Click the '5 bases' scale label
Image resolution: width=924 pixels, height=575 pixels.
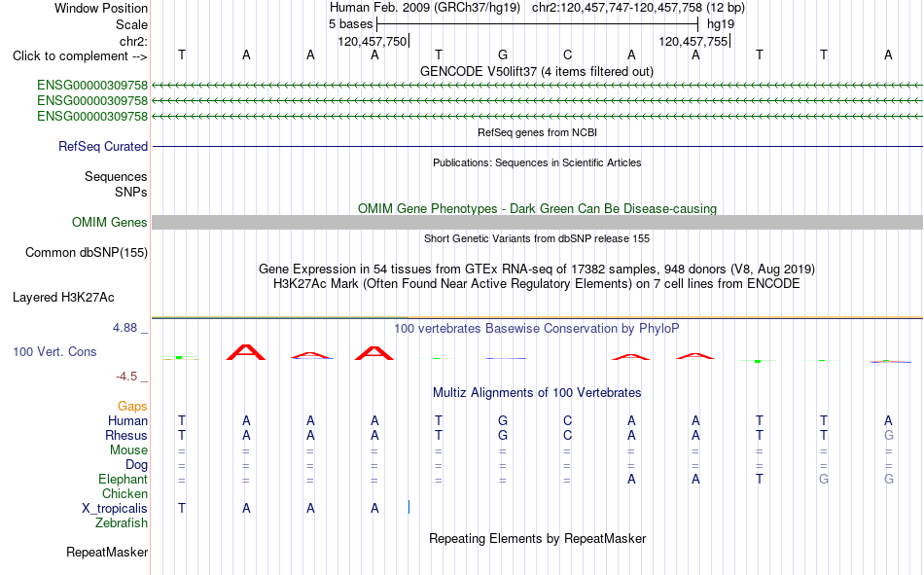pos(350,24)
